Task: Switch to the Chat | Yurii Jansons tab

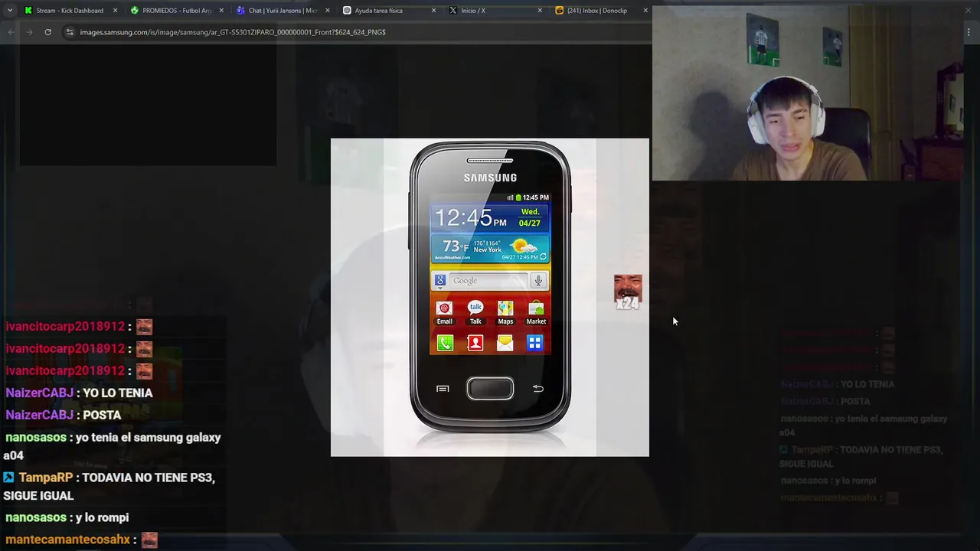Action: [283, 11]
